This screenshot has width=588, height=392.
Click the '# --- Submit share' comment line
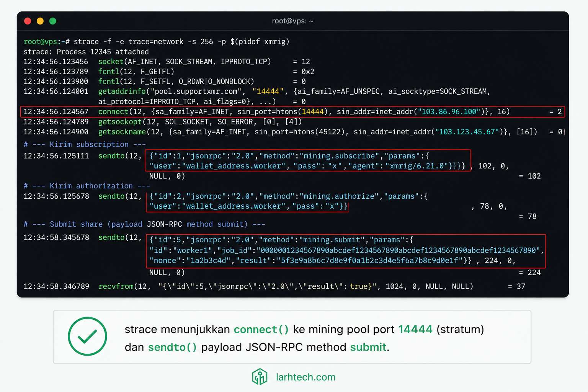click(144, 224)
